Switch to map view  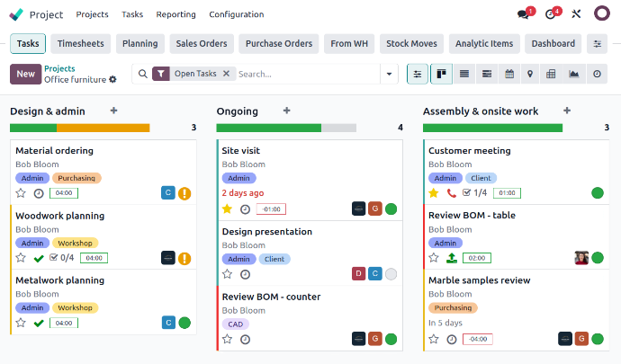coord(531,74)
